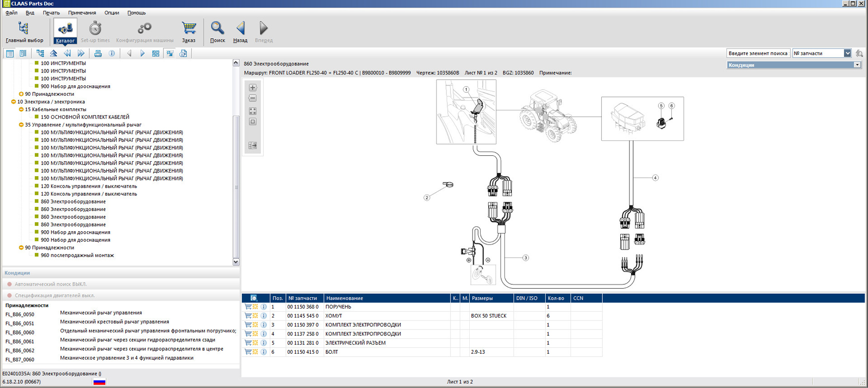
Task: Toggle Спецификация двигателей выкл. indicator
Action: point(9,296)
